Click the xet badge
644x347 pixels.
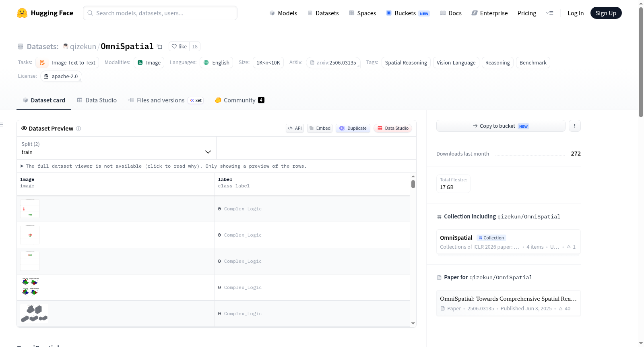196,100
